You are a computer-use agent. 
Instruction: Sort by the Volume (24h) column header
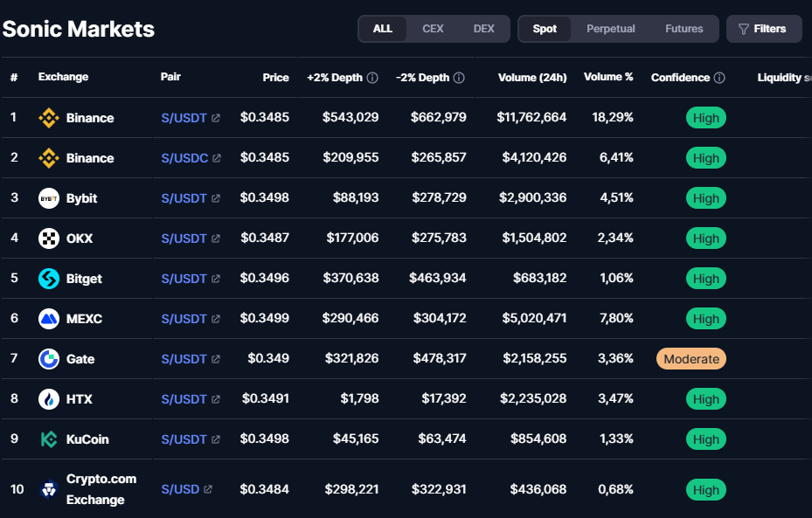[532, 78]
